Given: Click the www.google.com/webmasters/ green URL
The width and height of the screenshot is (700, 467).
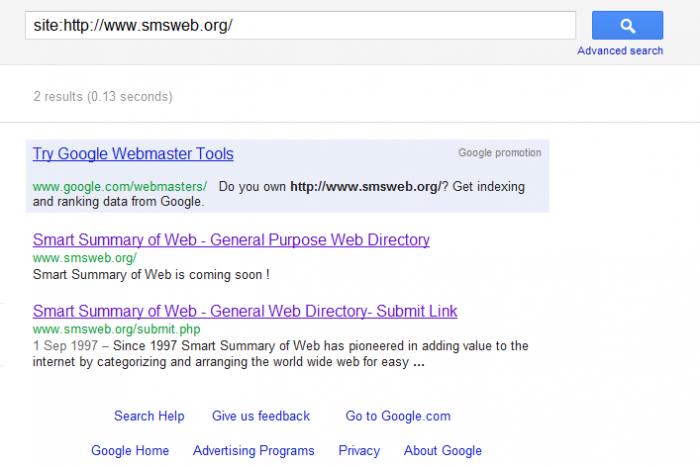Looking at the screenshot, I should [119, 186].
